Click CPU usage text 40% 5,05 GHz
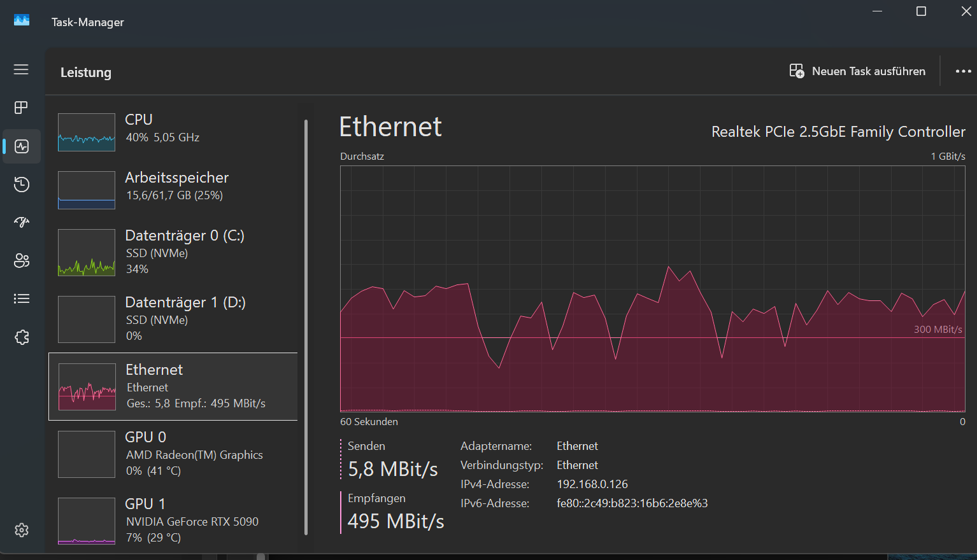The width and height of the screenshot is (977, 560). 163,137
